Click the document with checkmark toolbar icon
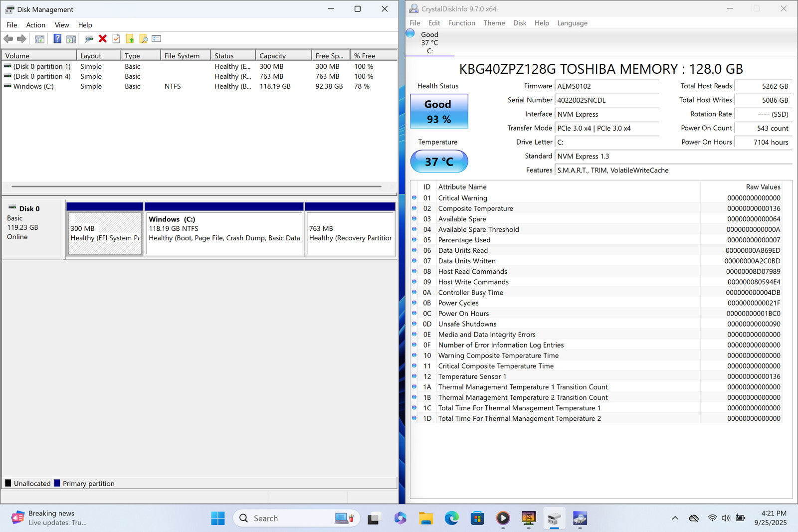The width and height of the screenshot is (798, 532). coord(116,39)
